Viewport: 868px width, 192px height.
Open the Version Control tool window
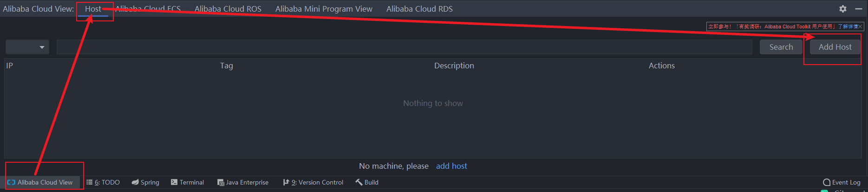pos(313,182)
